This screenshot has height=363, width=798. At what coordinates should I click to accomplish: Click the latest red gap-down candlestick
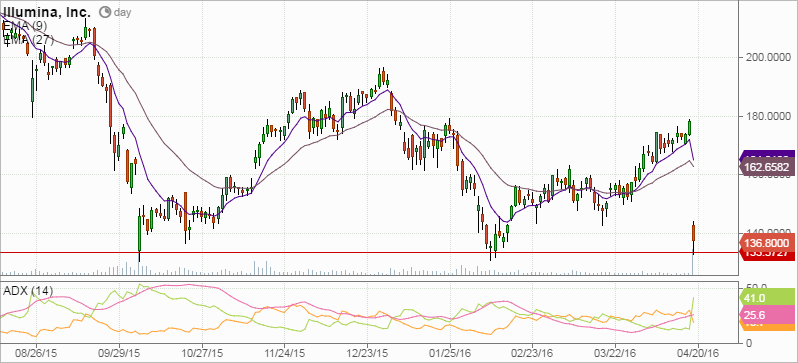coord(693,233)
